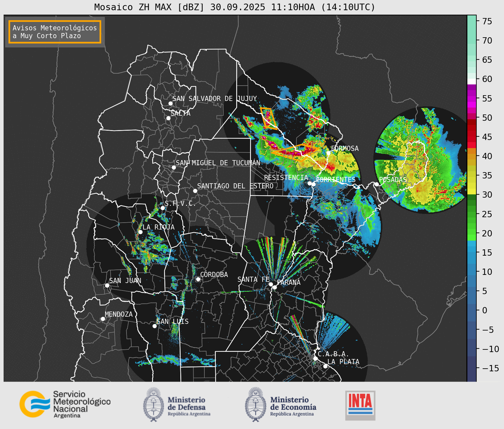This screenshot has width=504, height=429.
Task: Click the SAN SALVADOR DE JUJUY label
Action: coord(215,99)
